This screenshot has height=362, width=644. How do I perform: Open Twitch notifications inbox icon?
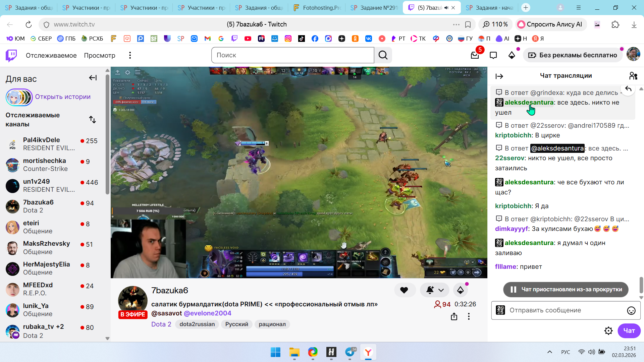pyautogui.click(x=475, y=55)
